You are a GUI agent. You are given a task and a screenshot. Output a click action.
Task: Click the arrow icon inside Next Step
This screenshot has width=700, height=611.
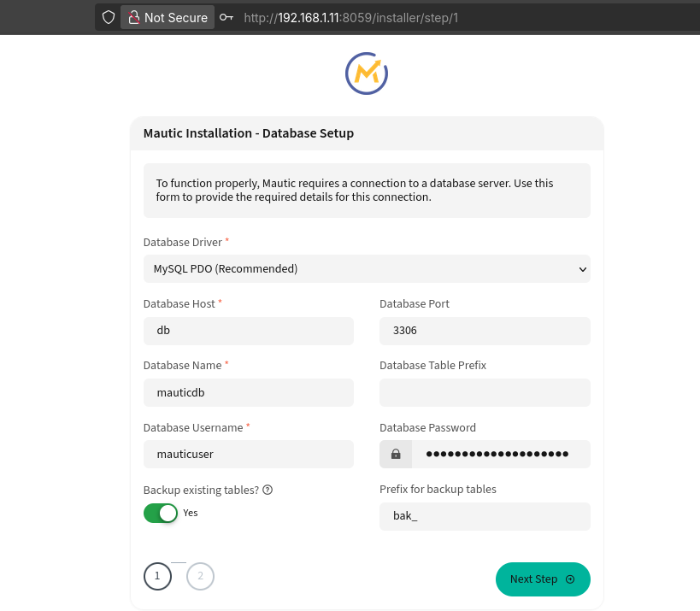[570, 579]
